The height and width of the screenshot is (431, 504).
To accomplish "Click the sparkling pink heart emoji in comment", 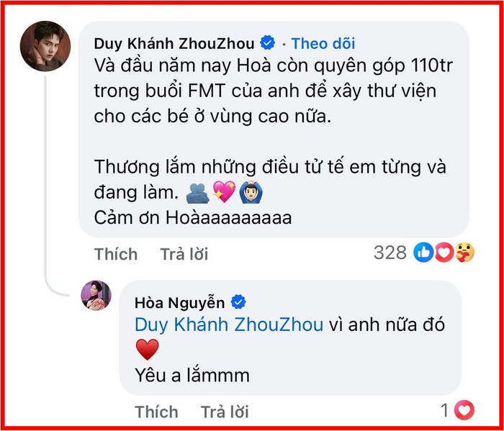I will [225, 191].
